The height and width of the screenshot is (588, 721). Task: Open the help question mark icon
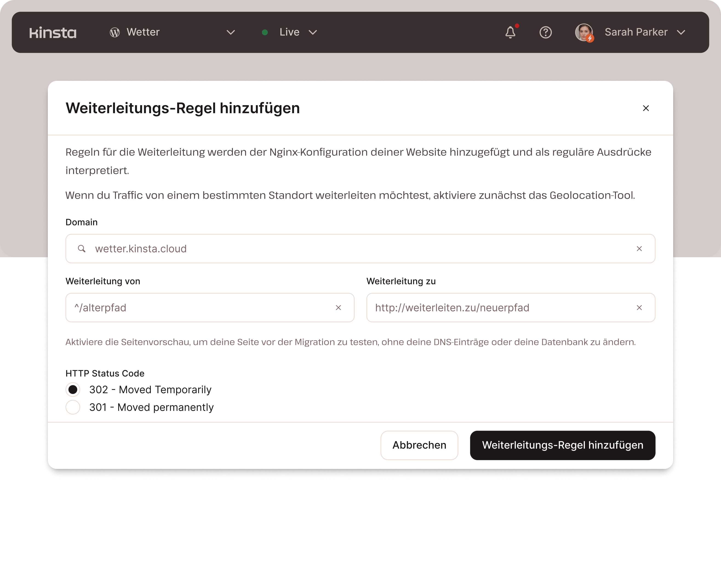[545, 33]
